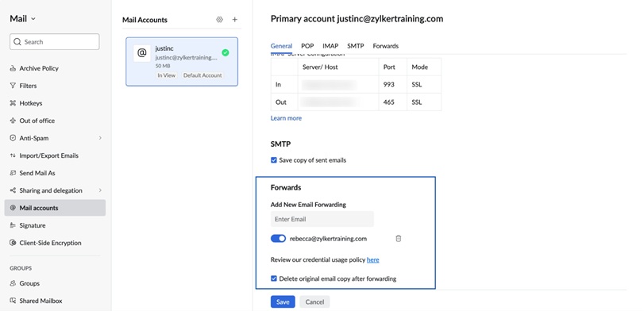
Task: Click the Send Mail As icon
Action: click(13, 173)
